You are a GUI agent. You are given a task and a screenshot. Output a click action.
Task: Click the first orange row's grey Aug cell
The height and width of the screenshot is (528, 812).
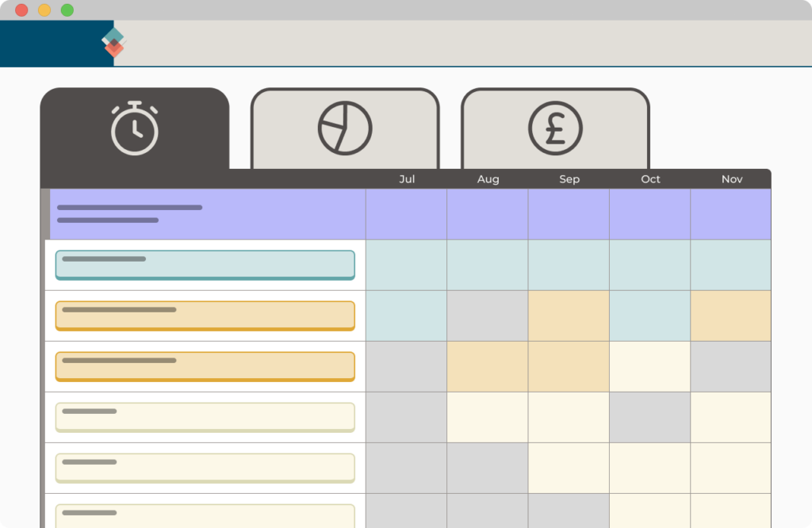pyautogui.click(x=488, y=316)
